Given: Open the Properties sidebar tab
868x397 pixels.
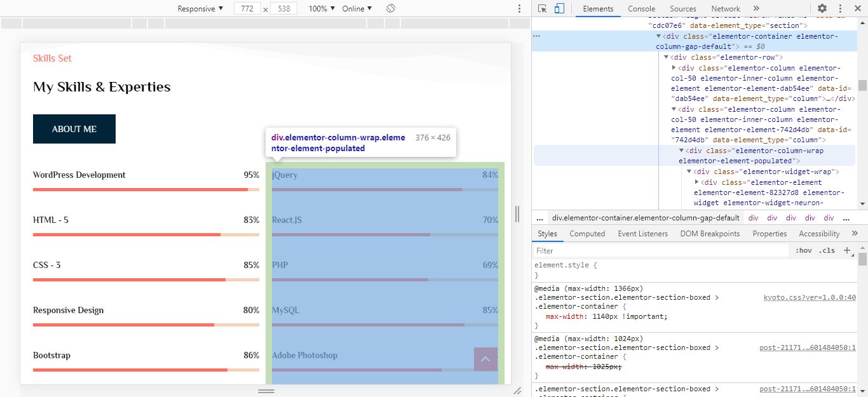Looking at the screenshot, I should click(x=770, y=233).
